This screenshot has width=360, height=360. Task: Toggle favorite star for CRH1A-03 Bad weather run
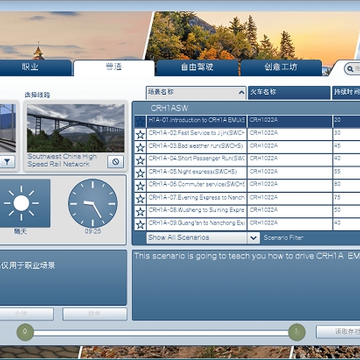click(x=140, y=147)
